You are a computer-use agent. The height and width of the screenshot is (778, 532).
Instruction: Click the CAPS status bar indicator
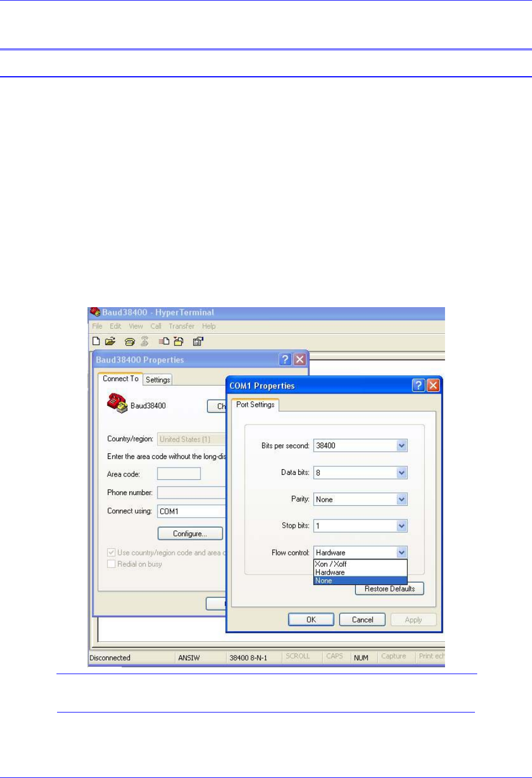(x=334, y=656)
